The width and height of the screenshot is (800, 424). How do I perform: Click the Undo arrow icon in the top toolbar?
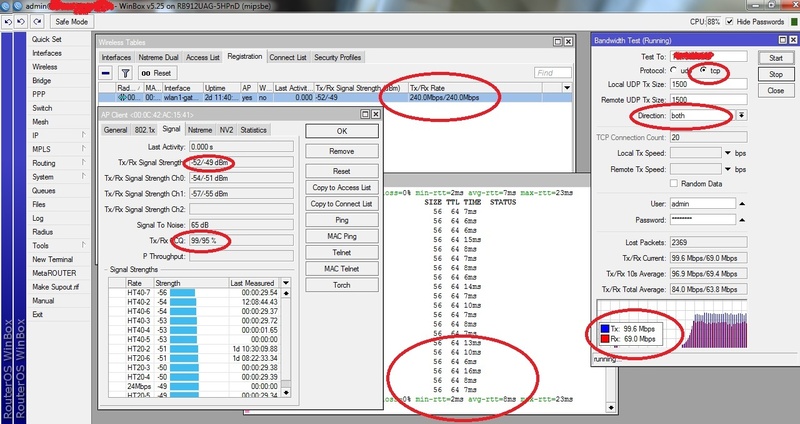coord(8,22)
